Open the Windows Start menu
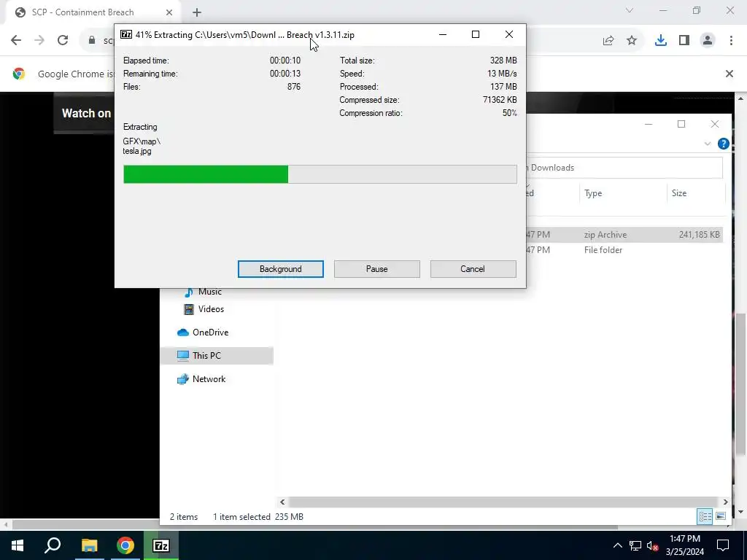 [x=18, y=545]
